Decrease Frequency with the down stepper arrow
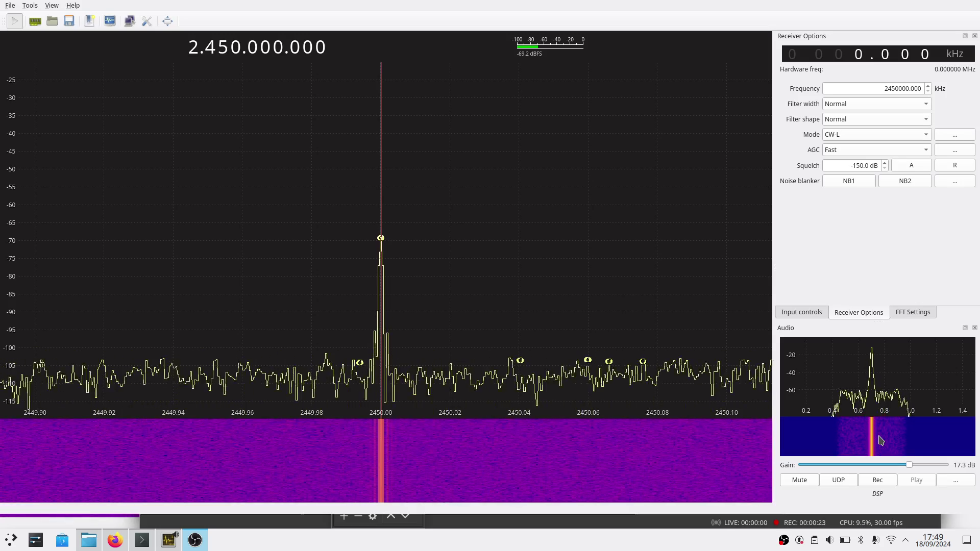Screen dimensions: 980x551 [928, 91]
